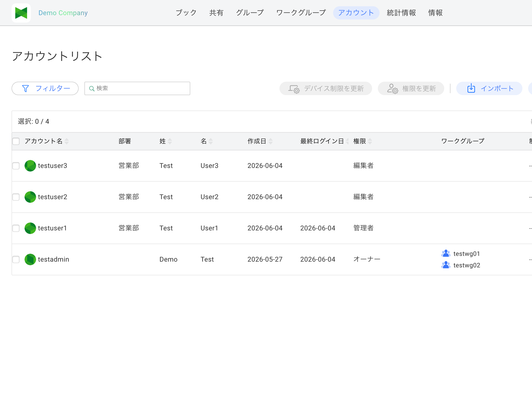Click testadmin avatar icon
This screenshot has height=394, width=532.
pyautogui.click(x=30, y=259)
